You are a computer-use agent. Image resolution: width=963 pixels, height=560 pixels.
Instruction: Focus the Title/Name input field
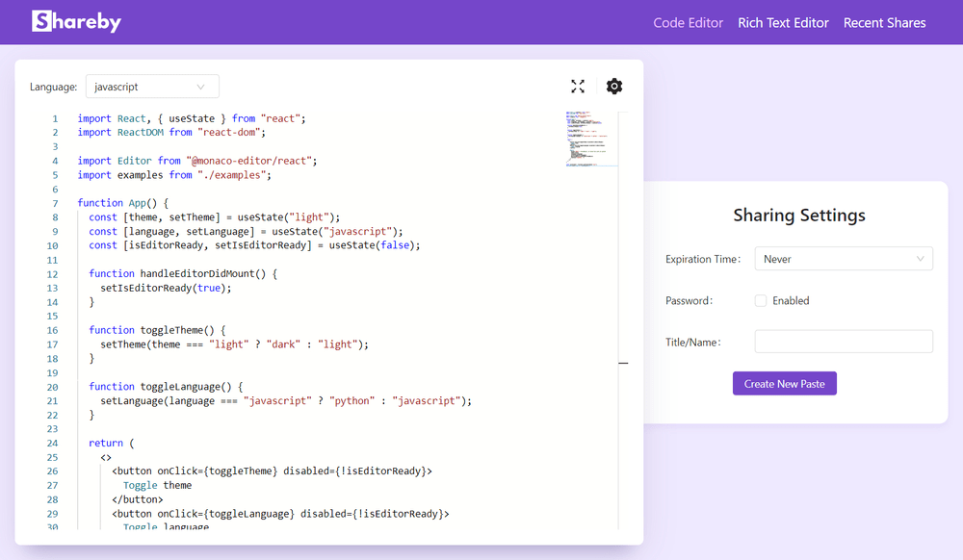pos(843,342)
